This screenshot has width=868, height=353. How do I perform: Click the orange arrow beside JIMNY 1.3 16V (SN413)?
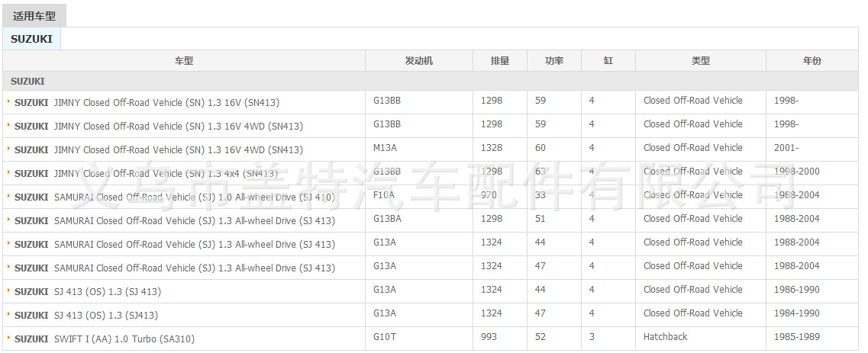click(9, 101)
